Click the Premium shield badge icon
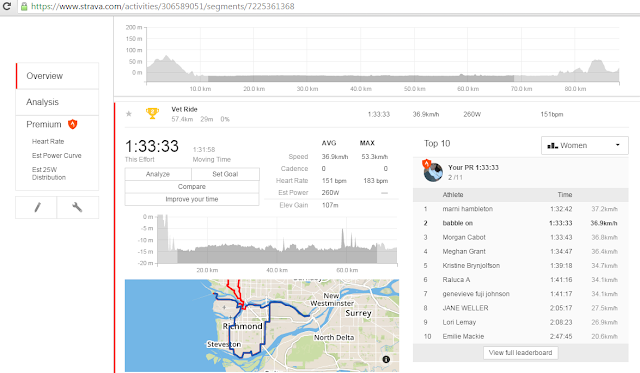This screenshot has height=373, width=640. click(73, 124)
